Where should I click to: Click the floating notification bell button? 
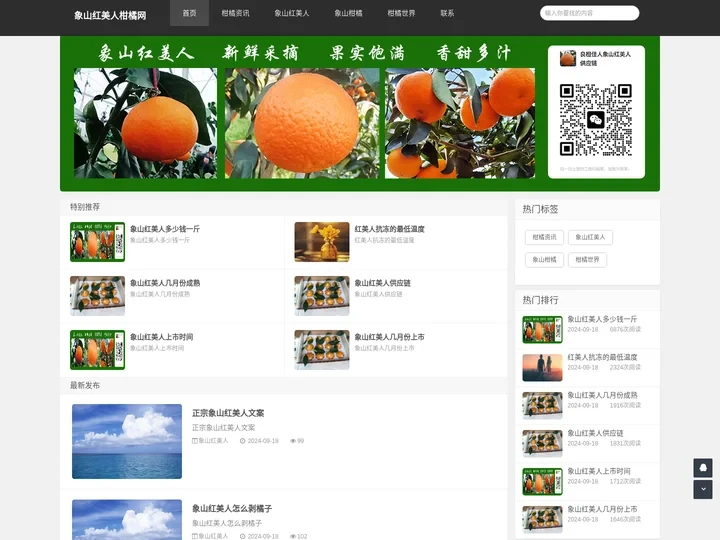[703, 468]
